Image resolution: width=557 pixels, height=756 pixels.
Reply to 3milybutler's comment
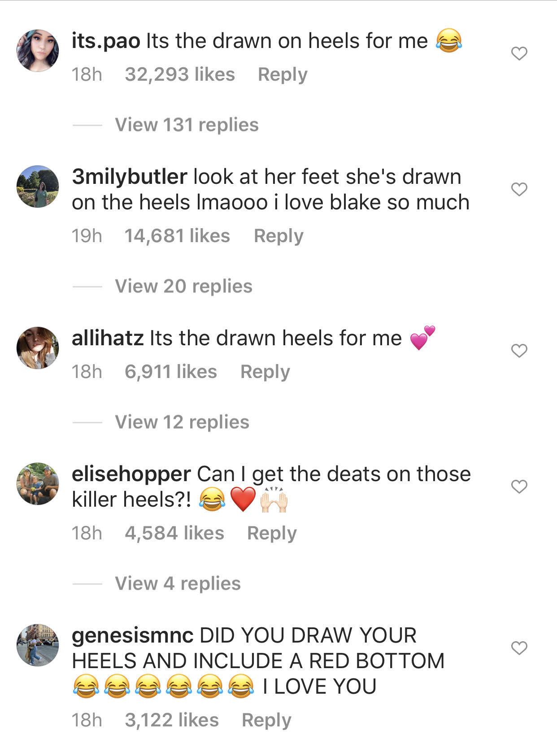[x=278, y=236]
